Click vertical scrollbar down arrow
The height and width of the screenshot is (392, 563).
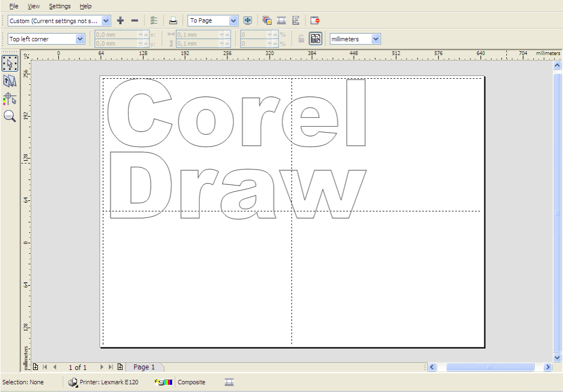coord(557,357)
